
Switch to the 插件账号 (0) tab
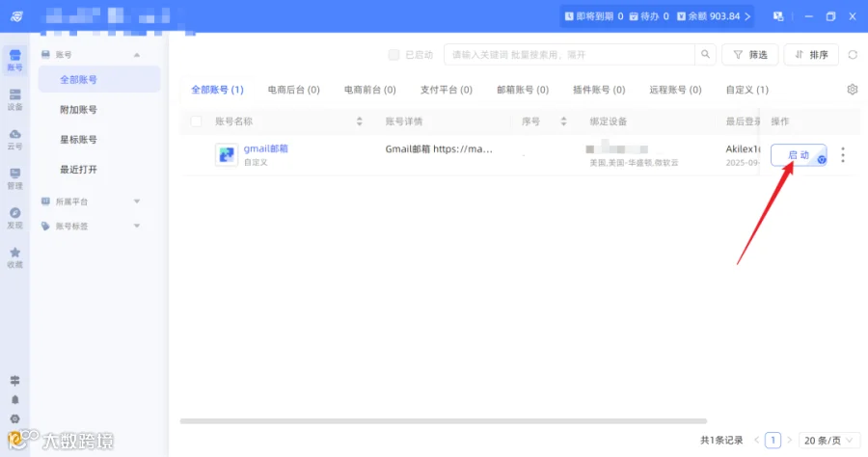click(x=599, y=90)
